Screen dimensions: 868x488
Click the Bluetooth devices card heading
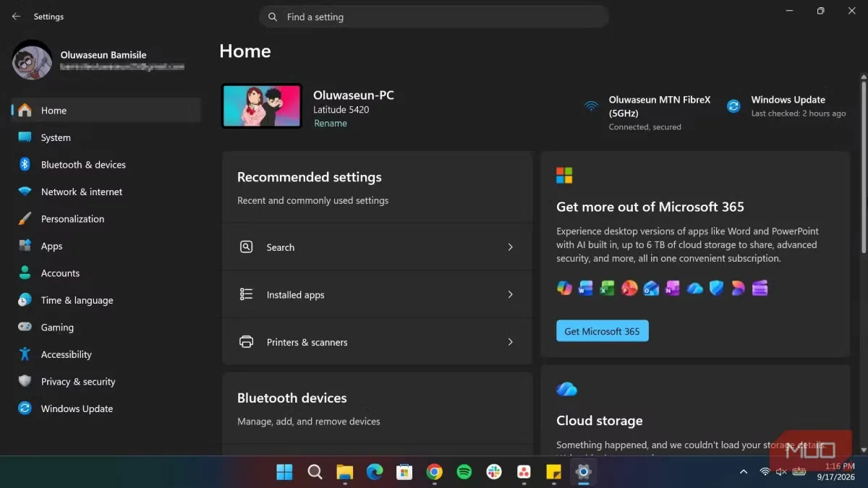coord(292,398)
